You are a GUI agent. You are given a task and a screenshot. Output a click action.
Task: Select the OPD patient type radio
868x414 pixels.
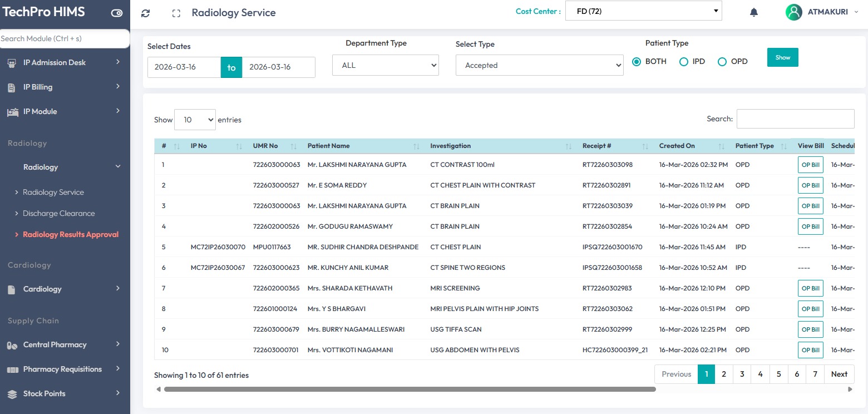tap(722, 62)
